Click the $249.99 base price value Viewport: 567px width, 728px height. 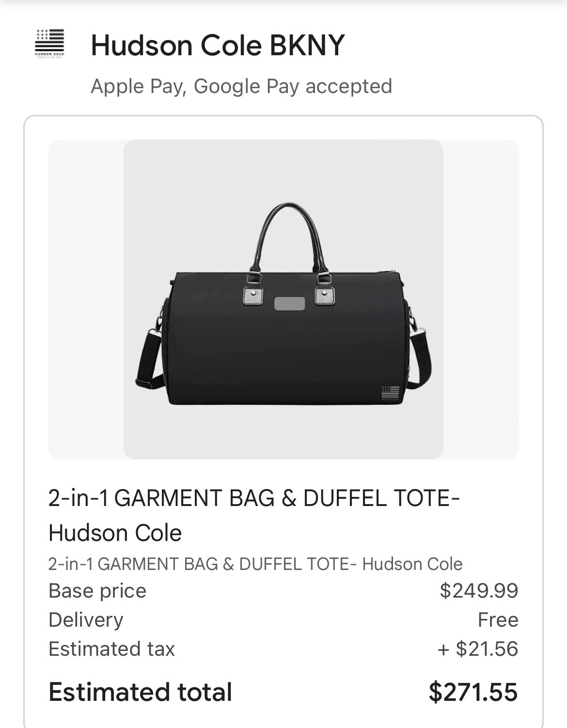click(x=479, y=591)
